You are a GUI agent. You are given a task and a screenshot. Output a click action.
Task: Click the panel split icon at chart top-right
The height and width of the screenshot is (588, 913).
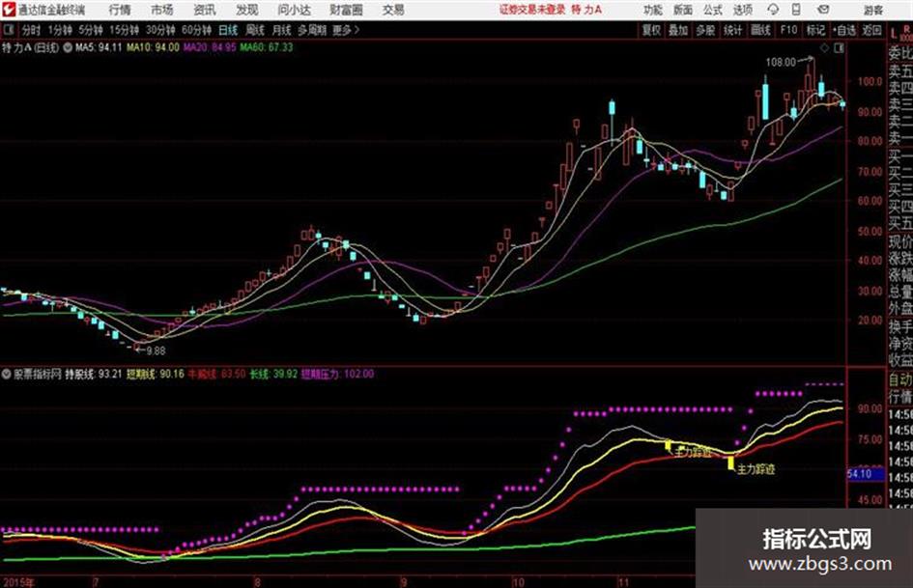839,48
